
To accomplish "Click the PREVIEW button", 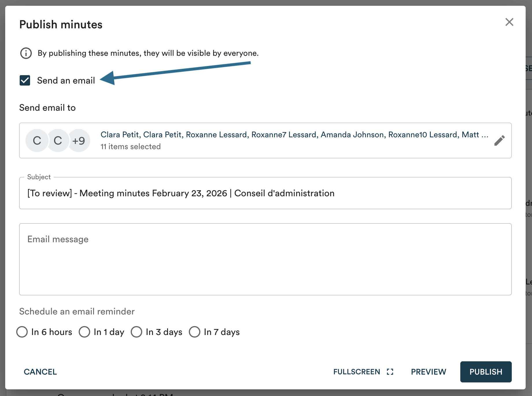I will tap(428, 372).
